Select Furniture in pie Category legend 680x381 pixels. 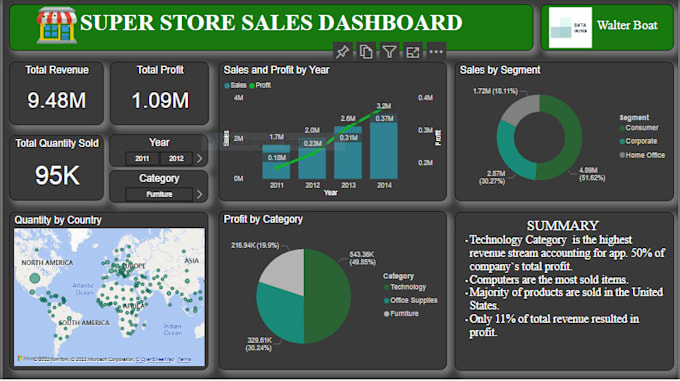pos(401,313)
